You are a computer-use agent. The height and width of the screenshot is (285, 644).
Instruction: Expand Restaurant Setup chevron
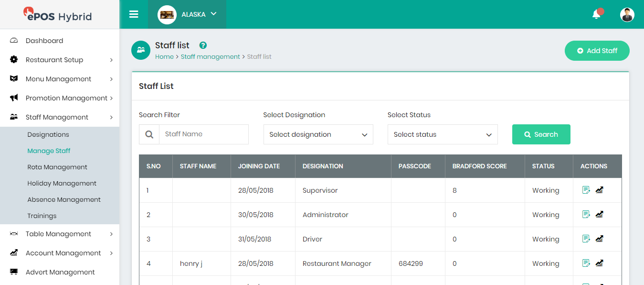pyautogui.click(x=111, y=60)
